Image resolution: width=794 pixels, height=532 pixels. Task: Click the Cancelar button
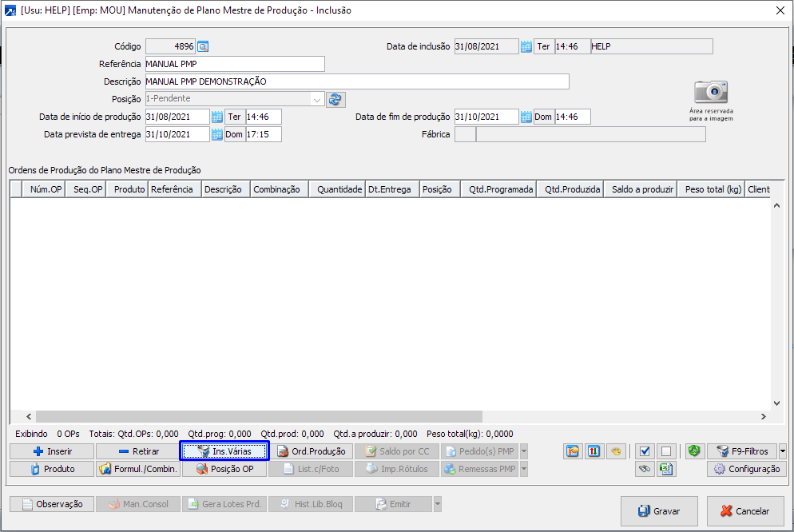(x=745, y=510)
